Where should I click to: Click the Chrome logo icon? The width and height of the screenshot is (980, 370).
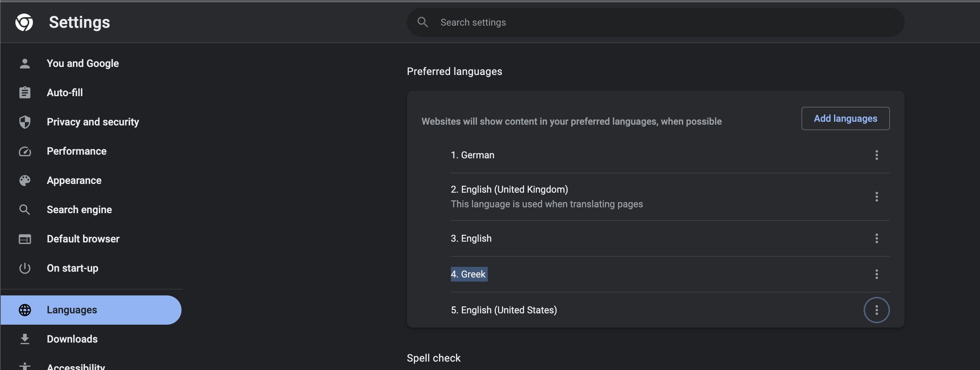click(25, 22)
